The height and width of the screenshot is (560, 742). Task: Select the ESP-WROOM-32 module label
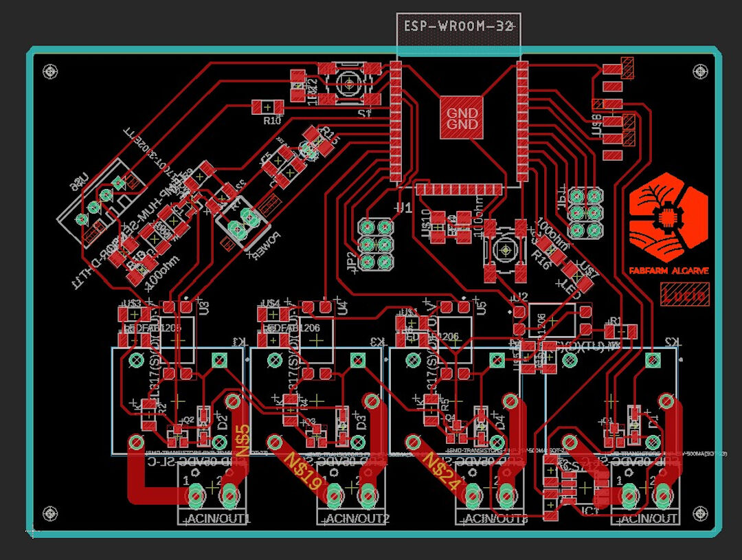point(458,26)
